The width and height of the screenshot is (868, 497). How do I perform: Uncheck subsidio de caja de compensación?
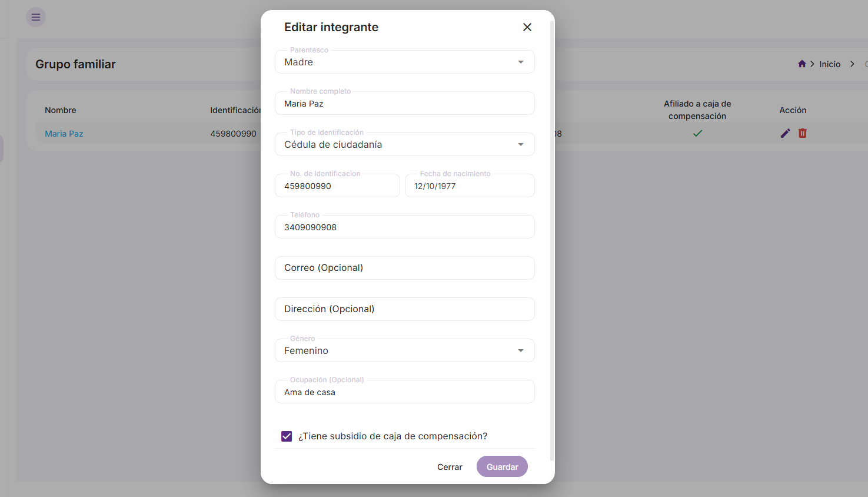click(287, 436)
